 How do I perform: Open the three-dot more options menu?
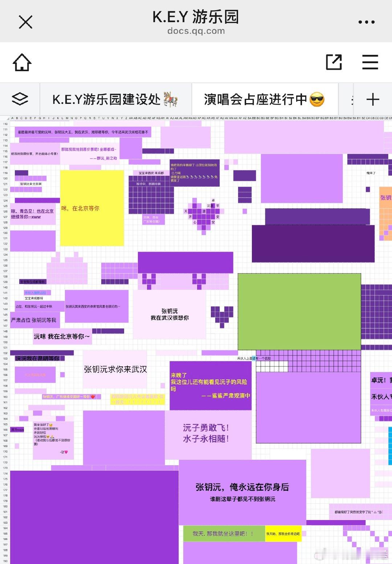coord(366,22)
